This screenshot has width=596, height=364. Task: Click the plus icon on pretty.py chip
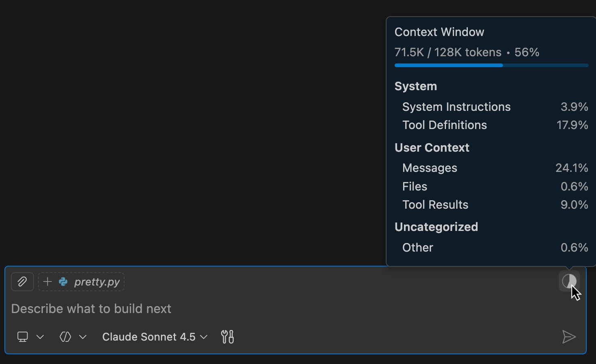[x=47, y=282]
